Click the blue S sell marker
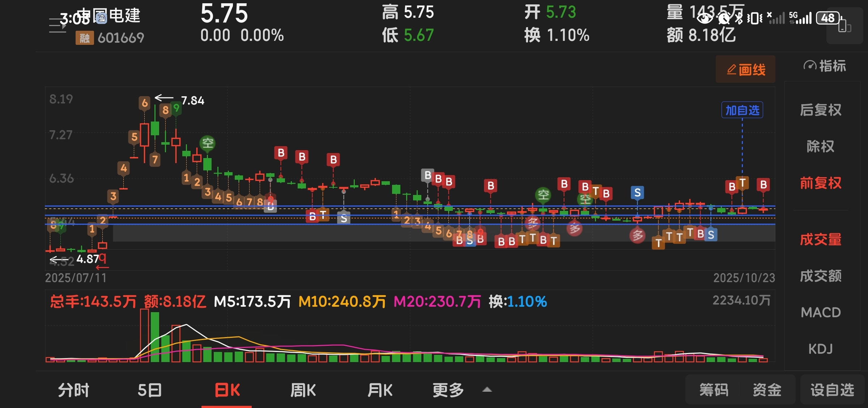This screenshot has height=408, width=868. [637, 192]
